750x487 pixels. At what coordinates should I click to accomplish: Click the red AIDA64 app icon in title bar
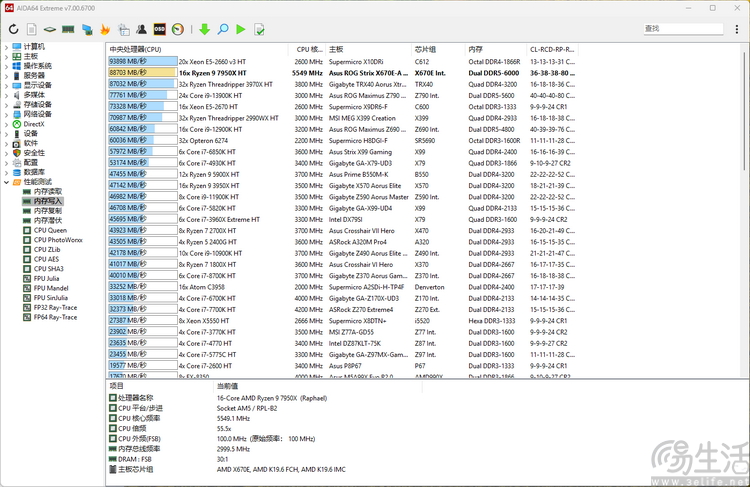pyautogui.click(x=9, y=8)
